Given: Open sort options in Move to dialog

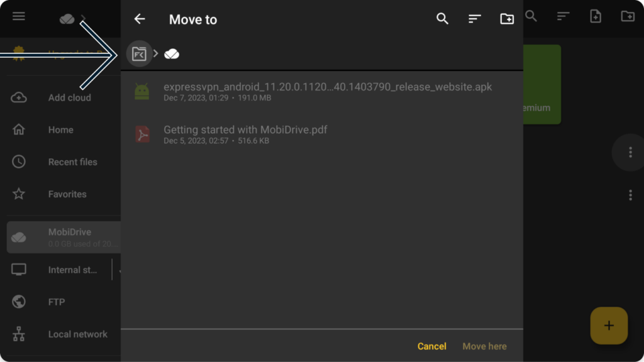Looking at the screenshot, I should tap(474, 19).
